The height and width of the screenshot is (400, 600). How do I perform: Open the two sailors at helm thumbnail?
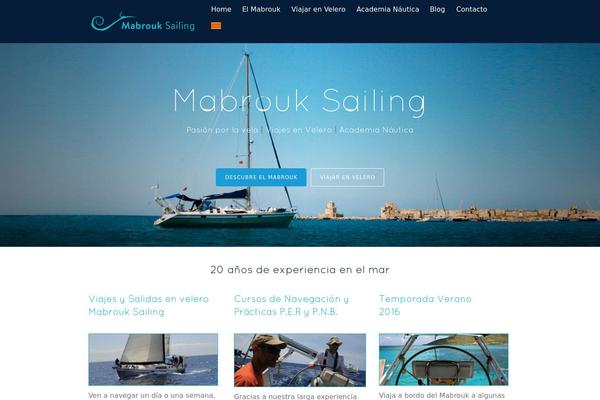click(x=300, y=360)
